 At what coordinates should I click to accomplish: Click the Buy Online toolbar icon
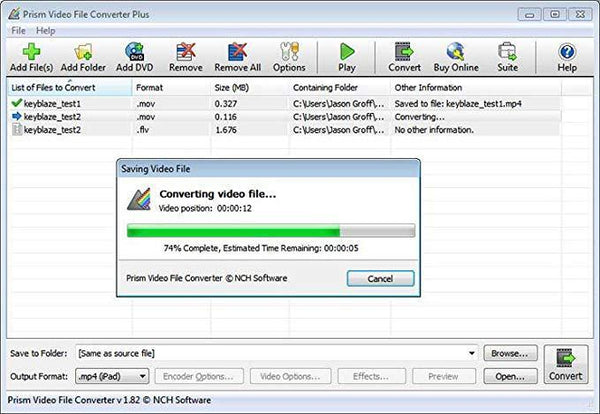point(456,57)
